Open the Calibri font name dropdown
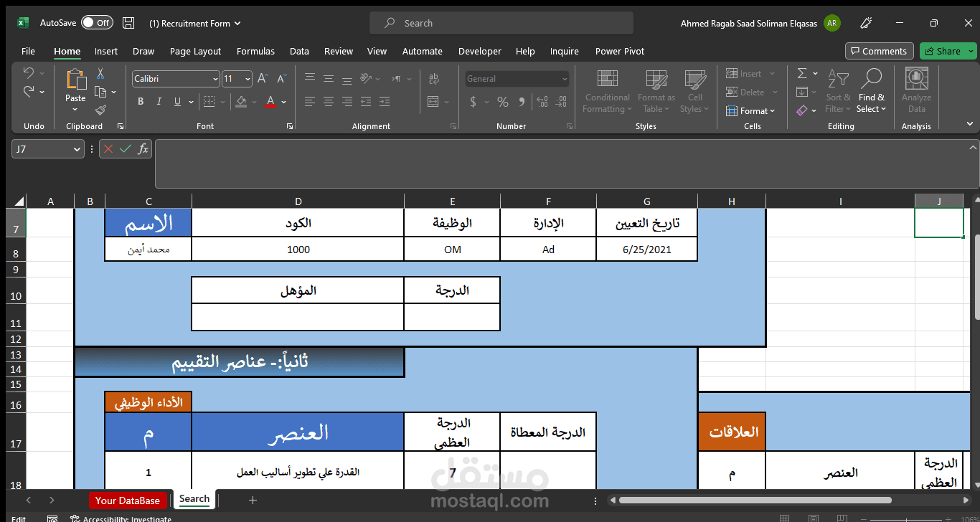 (x=215, y=79)
